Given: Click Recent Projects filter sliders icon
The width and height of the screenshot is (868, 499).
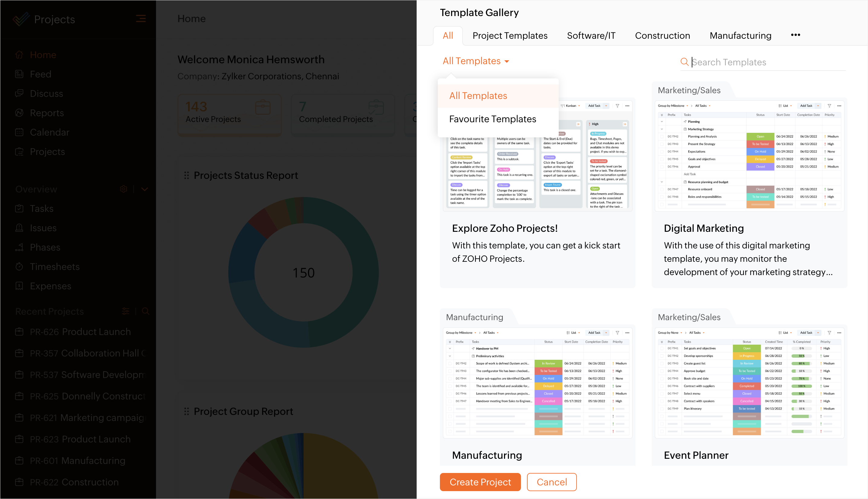Looking at the screenshot, I should [x=126, y=311].
